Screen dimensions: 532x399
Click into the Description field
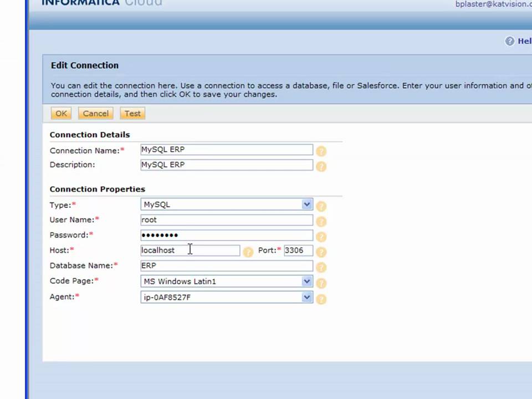[227, 165]
